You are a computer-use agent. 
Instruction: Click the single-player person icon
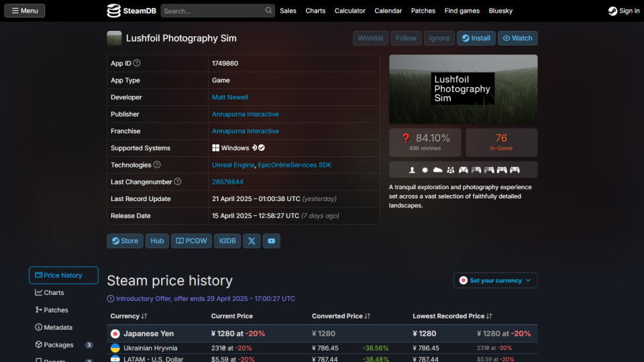click(412, 170)
